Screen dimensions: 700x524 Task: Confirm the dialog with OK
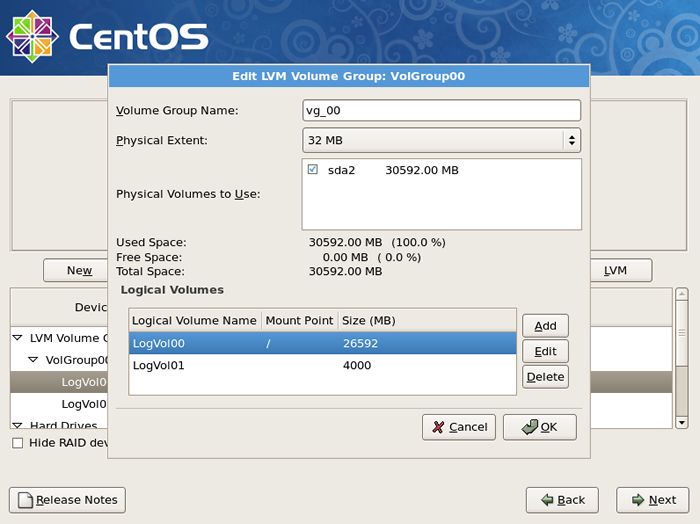tap(540, 427)
